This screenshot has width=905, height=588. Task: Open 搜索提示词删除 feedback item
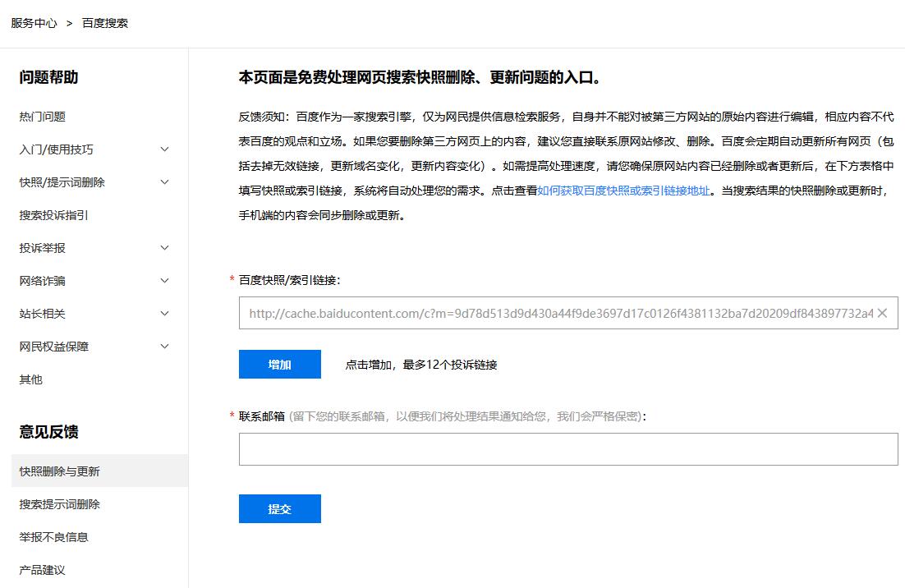point(60,504)
